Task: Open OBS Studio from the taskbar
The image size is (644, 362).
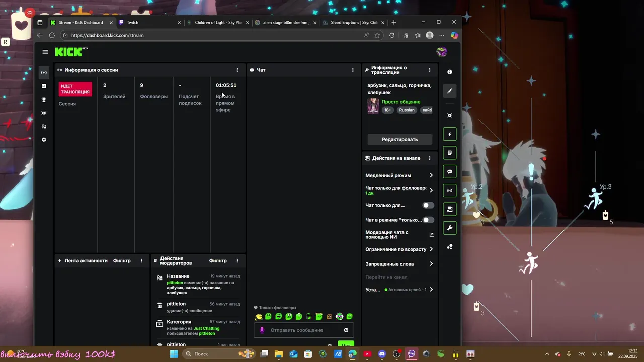Action: [x=396, y=354]
